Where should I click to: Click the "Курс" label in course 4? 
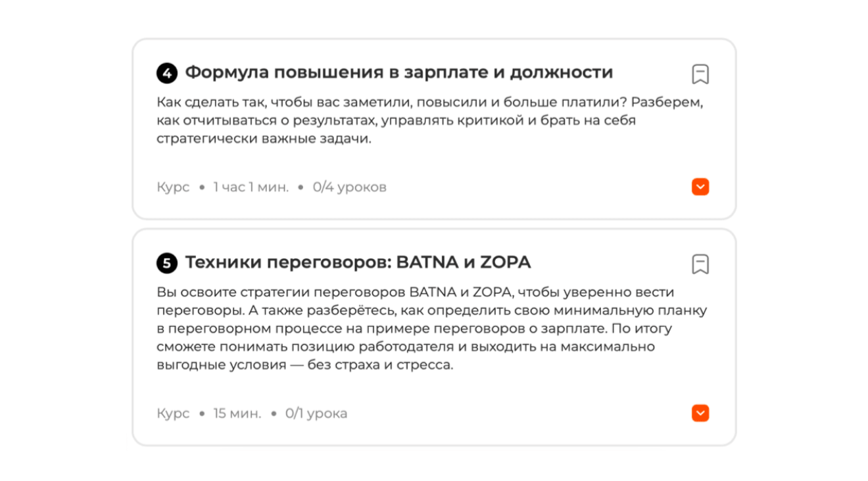(x=173, y=188)
